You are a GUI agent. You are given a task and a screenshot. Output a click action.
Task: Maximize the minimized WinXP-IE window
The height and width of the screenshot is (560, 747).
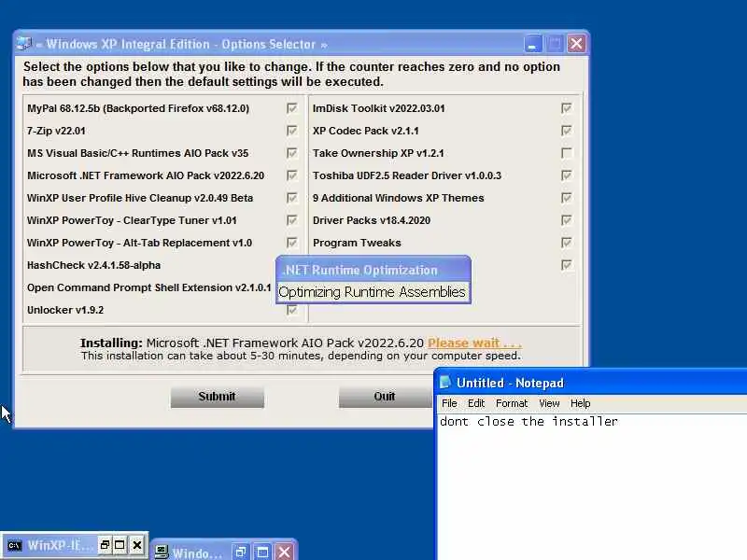click(x=120, y=545)
